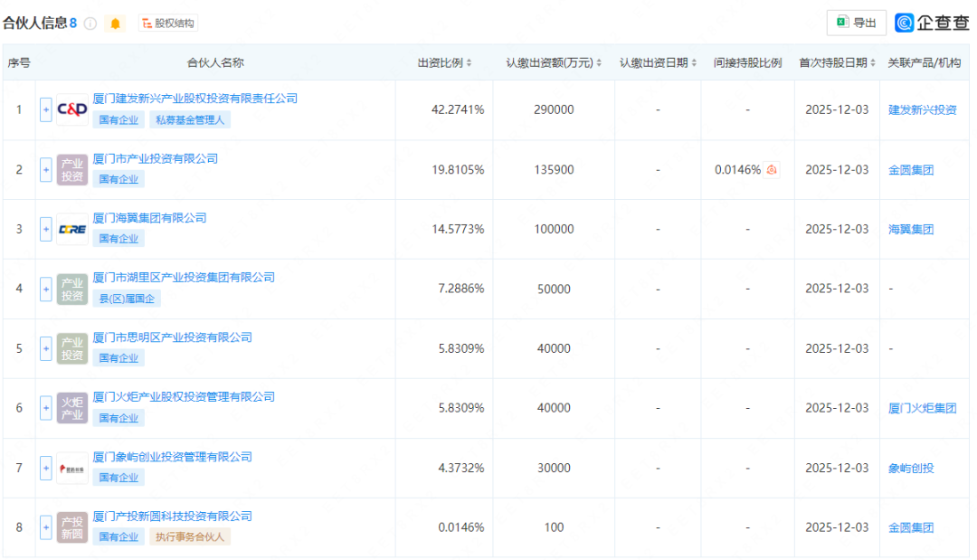Open 厦门海翼集团有限公司 link
Screen dimensions: 977x560
click(x=149, y=218)
